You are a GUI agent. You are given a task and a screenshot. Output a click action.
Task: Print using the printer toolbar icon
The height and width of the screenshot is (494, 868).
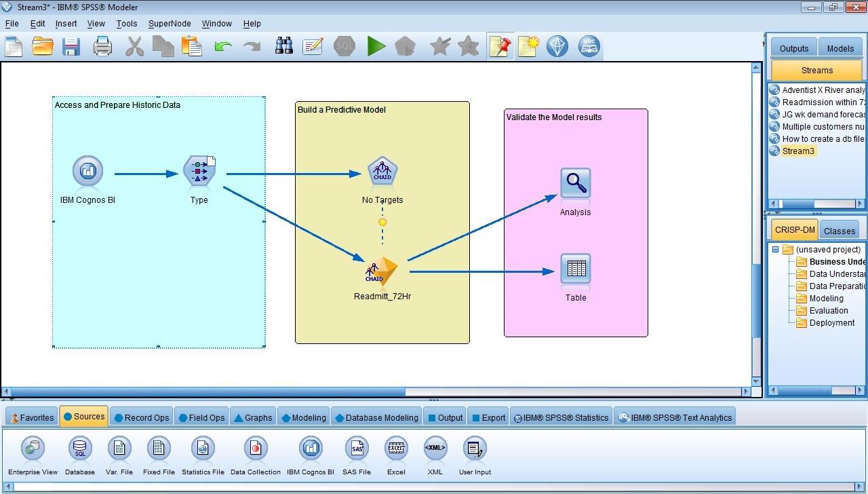point(102,46)
